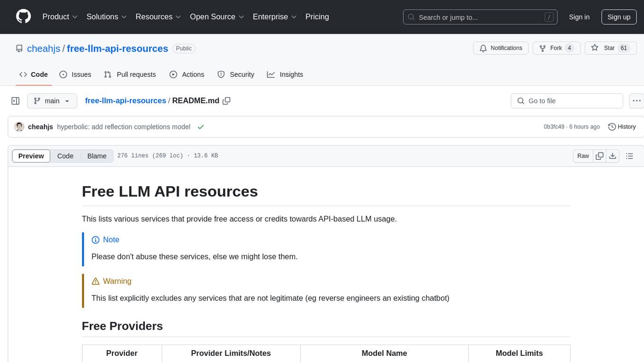Expand the file tree side panel

[x=16, y=101]
